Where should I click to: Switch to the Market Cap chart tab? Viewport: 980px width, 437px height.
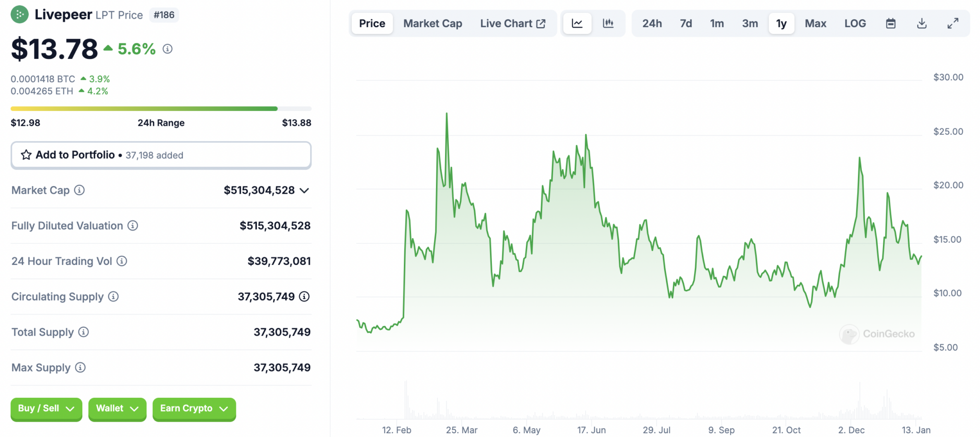(432, 23)
